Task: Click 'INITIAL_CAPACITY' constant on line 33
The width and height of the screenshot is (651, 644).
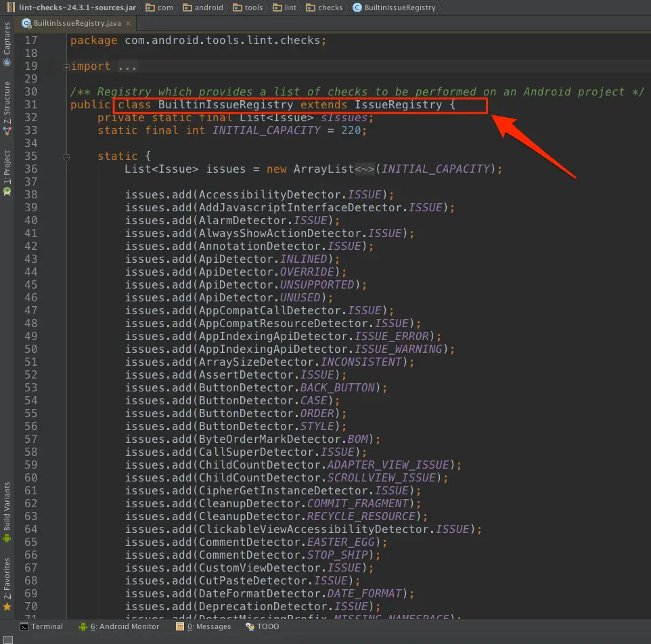Action: 266,131
